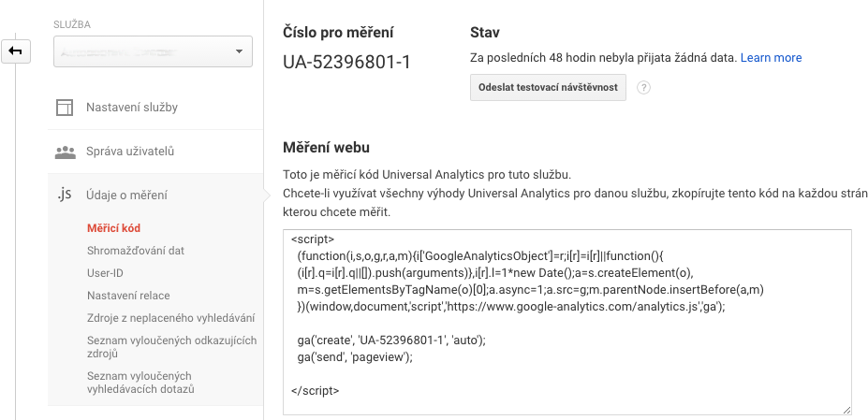Click the question mark help icon

643,87
